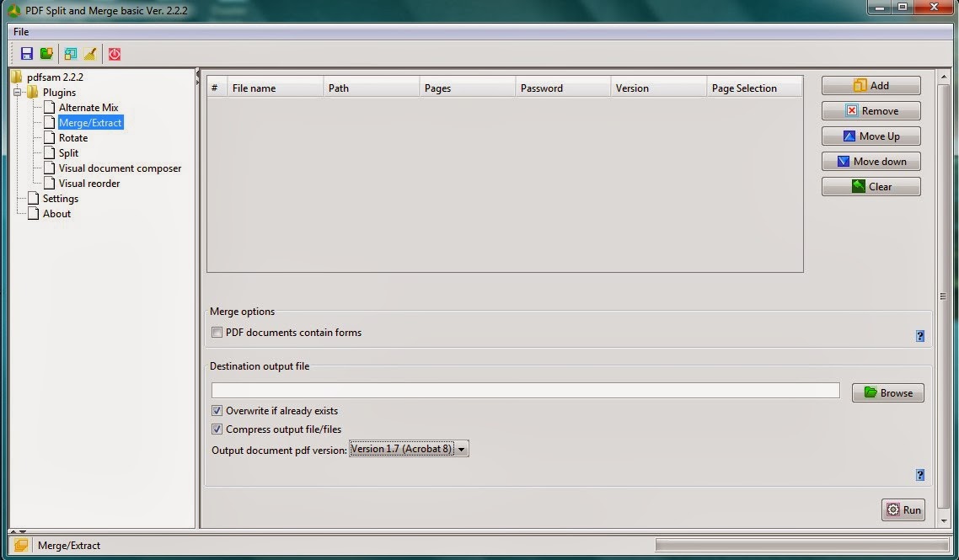Click the clear log broom icon
The height and width of the screenshot is (560, 959).
click(x=90, y=54)
